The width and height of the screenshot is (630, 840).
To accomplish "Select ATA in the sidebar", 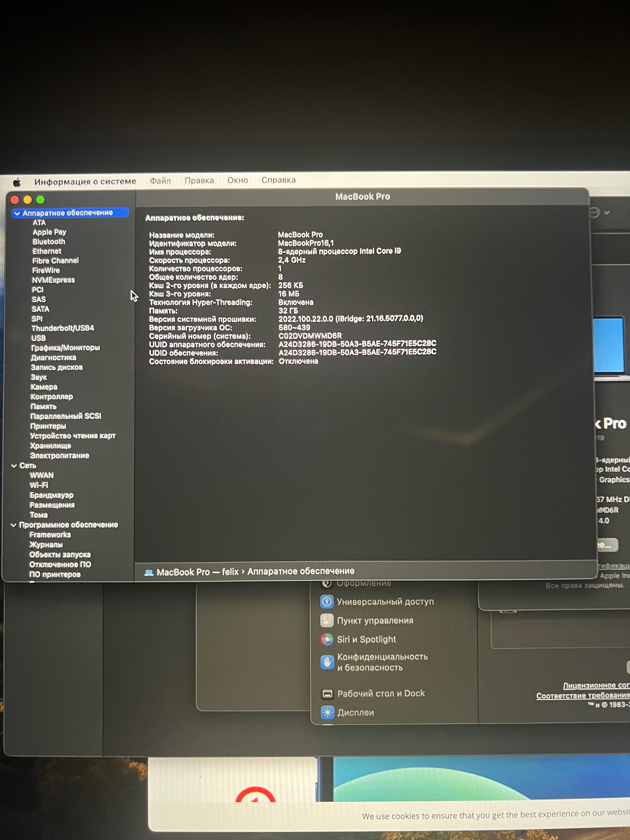I will 39,223.
